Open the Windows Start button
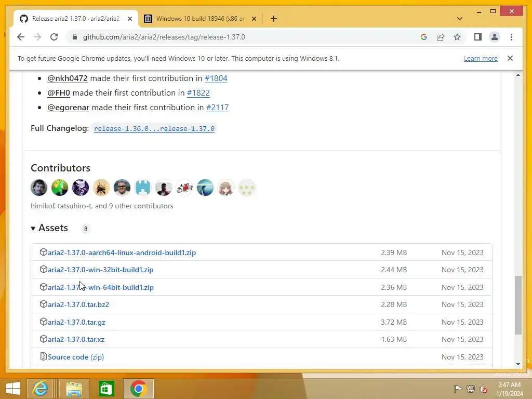The width and height of the screenshot is (532, 399). (x=13, y=389)
